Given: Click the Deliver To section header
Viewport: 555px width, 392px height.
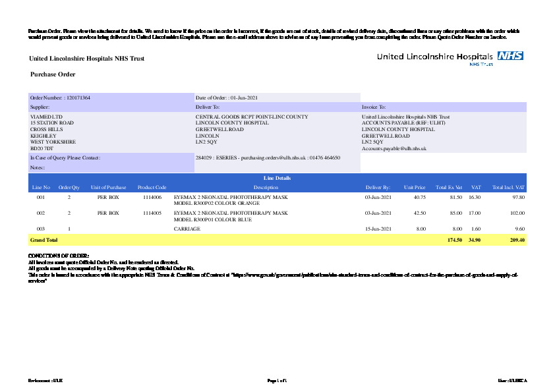Looking at the screenshot, I should pos(208,107).
